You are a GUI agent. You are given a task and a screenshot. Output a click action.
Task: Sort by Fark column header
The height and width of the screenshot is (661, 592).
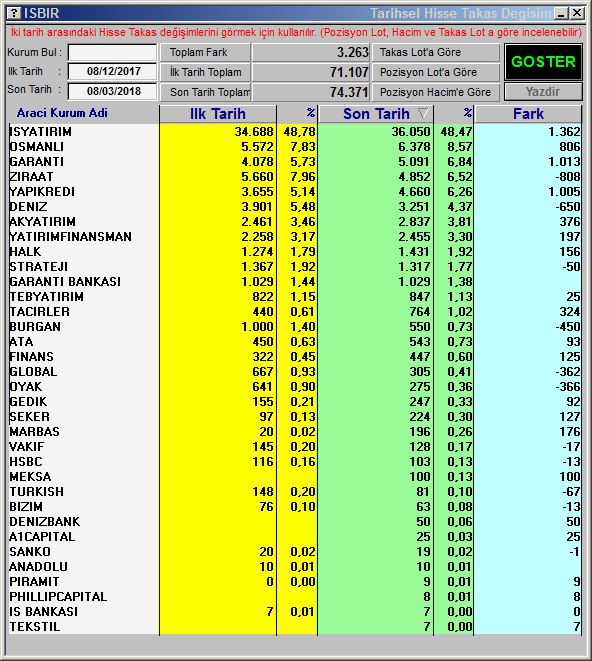tap(528, 114)
